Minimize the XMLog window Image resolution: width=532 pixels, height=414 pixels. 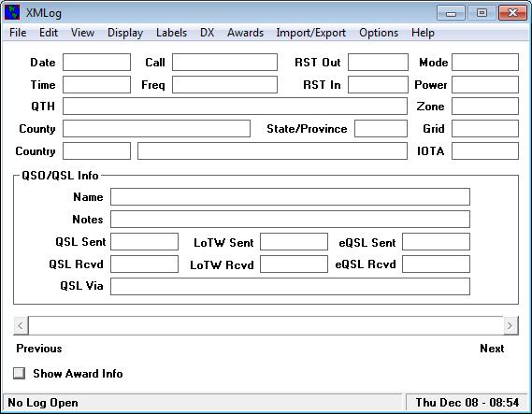pos(451,13)
